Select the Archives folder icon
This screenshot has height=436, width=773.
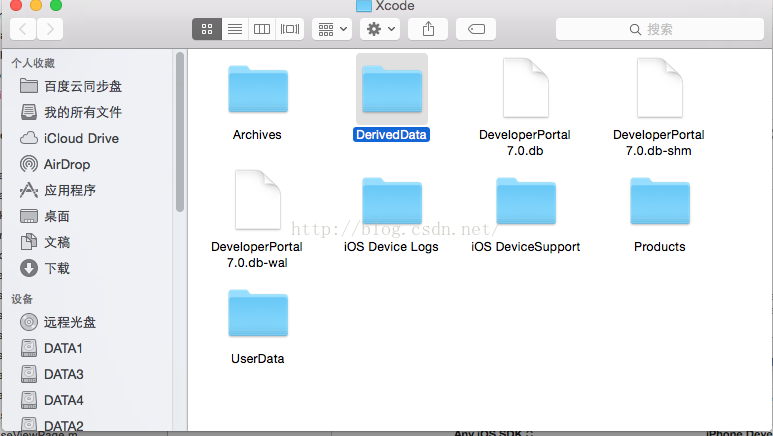[x=258, y=89]
